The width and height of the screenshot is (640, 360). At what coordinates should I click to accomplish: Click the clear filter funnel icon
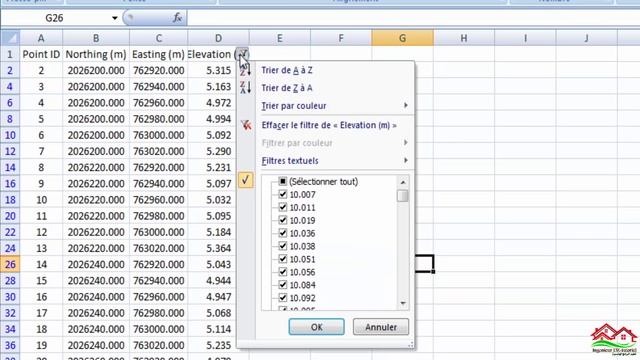click(246, 125)
